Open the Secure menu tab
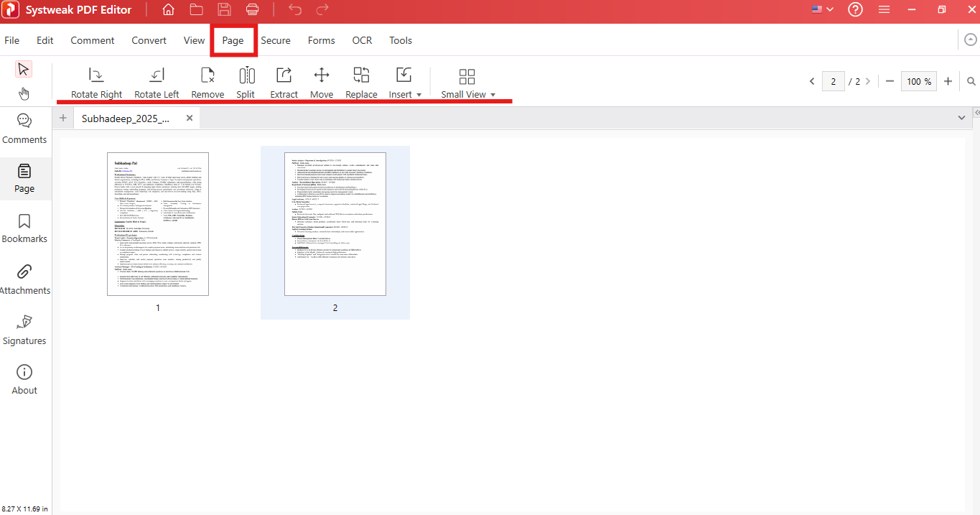This screenshot has width=980, height=515. point(276,40)
